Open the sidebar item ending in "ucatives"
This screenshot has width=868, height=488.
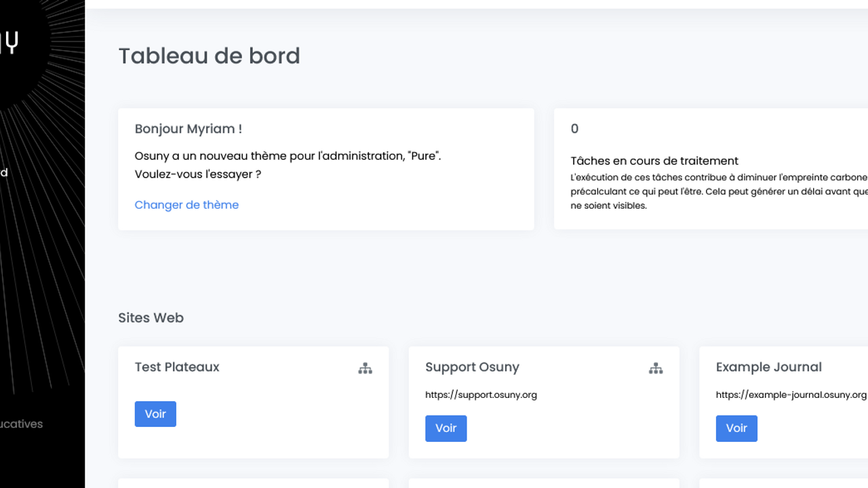click(21, 424)
